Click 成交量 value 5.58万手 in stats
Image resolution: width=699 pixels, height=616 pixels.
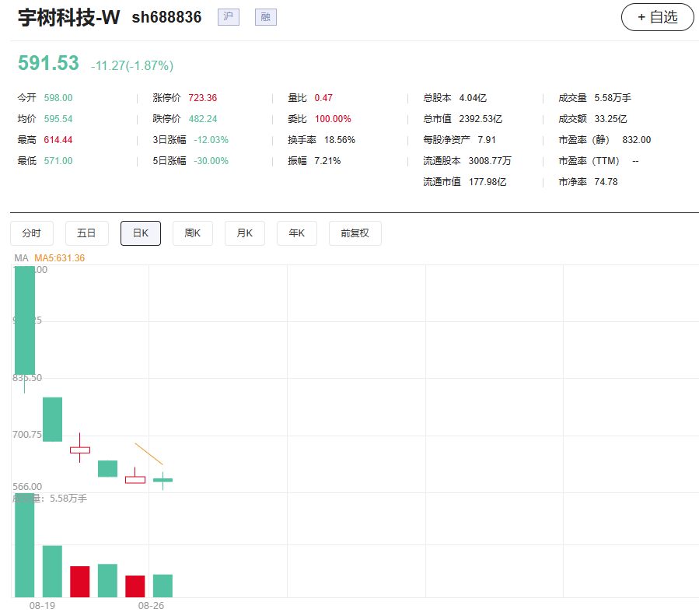[613, 98]
